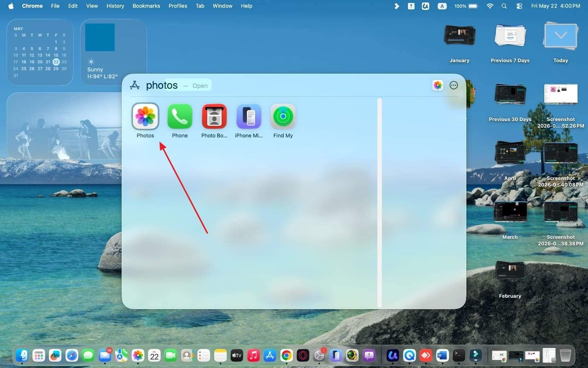Open the Opera browser from the Dock
The image size is (588, 368).
303,355
